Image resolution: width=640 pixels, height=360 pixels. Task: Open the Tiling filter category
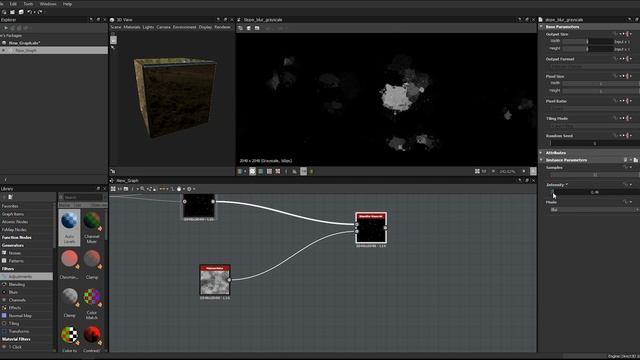click(14, 323)
